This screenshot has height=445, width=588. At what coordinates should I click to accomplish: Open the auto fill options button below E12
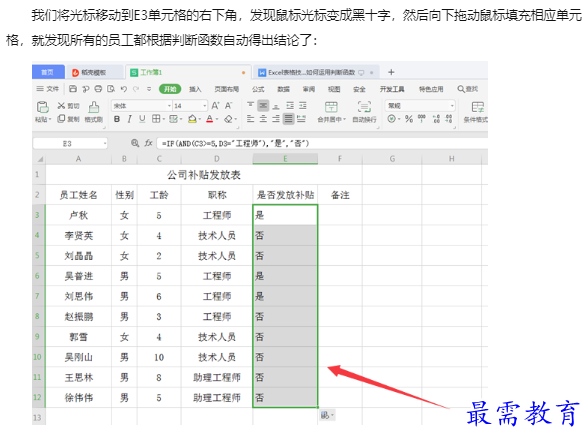click(x=327, y=415)
